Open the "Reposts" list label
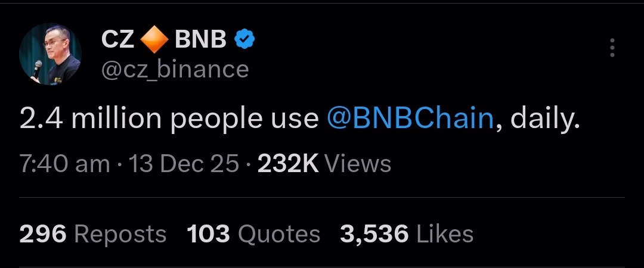Viewport: 644px width, 268px height. click(x=119, y=234)
